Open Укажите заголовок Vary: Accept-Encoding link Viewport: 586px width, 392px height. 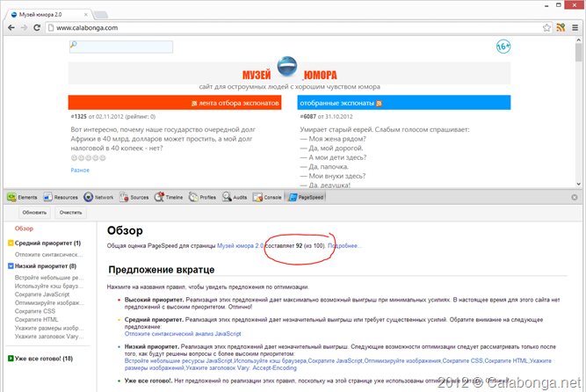(241, 368)
